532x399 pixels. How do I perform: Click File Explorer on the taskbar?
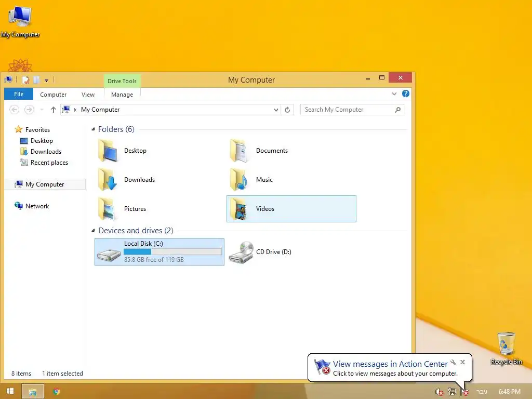tap(33, 392)
